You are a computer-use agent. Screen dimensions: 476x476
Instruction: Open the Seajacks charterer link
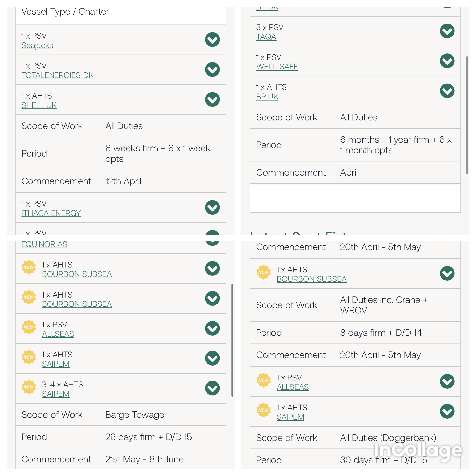(x=37, y=46)
